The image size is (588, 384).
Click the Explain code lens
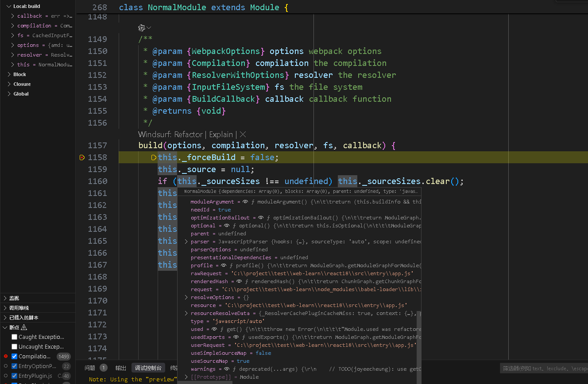click(x=221, y=134)
